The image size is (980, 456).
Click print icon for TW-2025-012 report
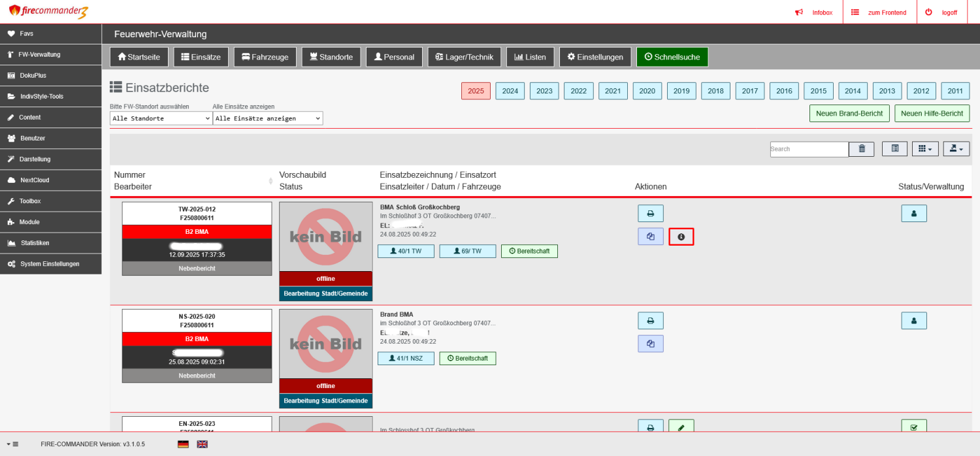pyautogui.click(x=650, y=214)
